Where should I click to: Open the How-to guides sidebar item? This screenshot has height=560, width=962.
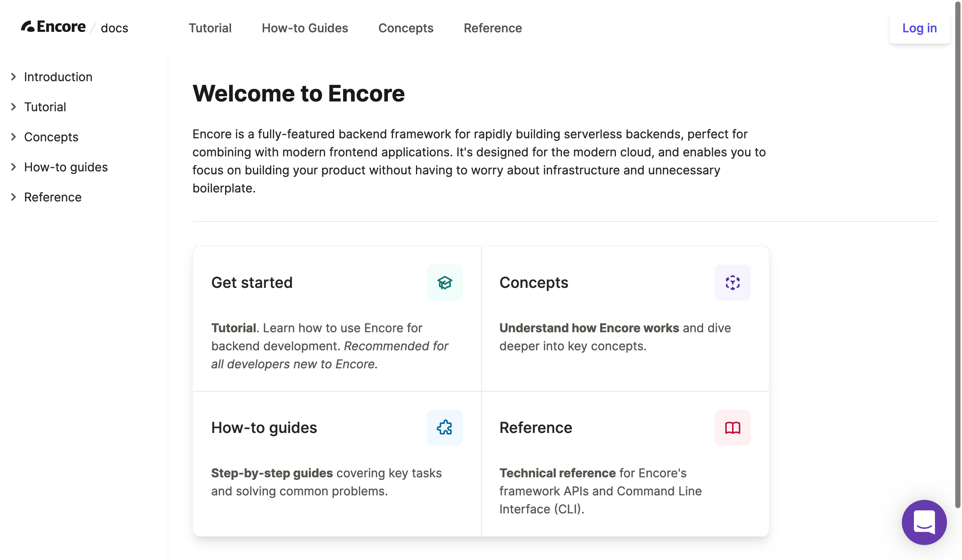click(x=66, y=167)
